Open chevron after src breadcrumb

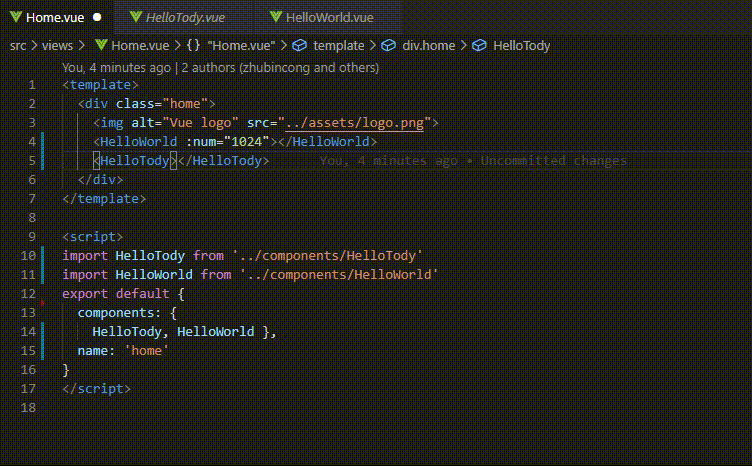(34, 46)
